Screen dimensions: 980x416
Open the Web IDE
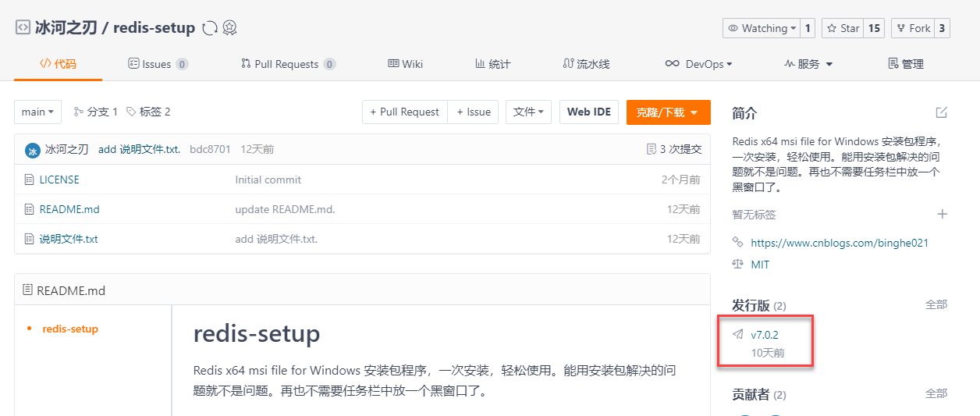[x=589, y=112]
